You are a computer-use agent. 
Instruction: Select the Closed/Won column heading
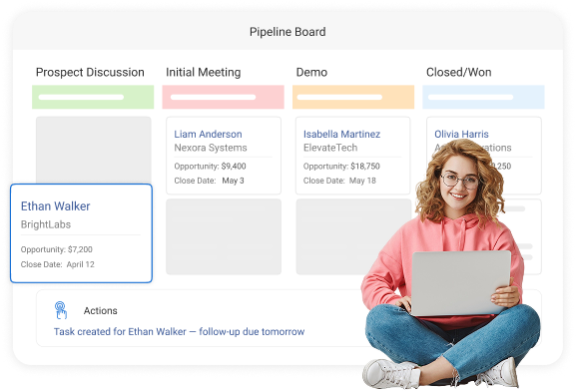point(459,72)
